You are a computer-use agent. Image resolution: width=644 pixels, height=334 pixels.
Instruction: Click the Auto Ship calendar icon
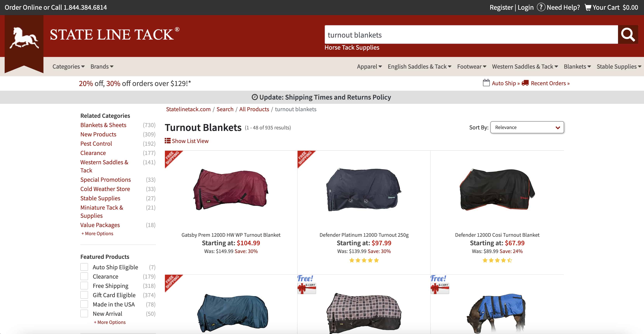click(486, 83)
